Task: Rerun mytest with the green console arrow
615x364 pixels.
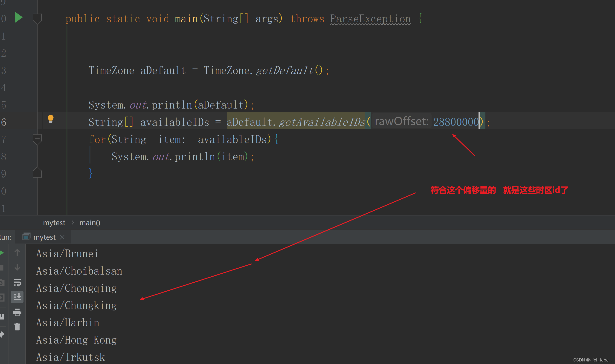Action: click(x=2, y=253)
